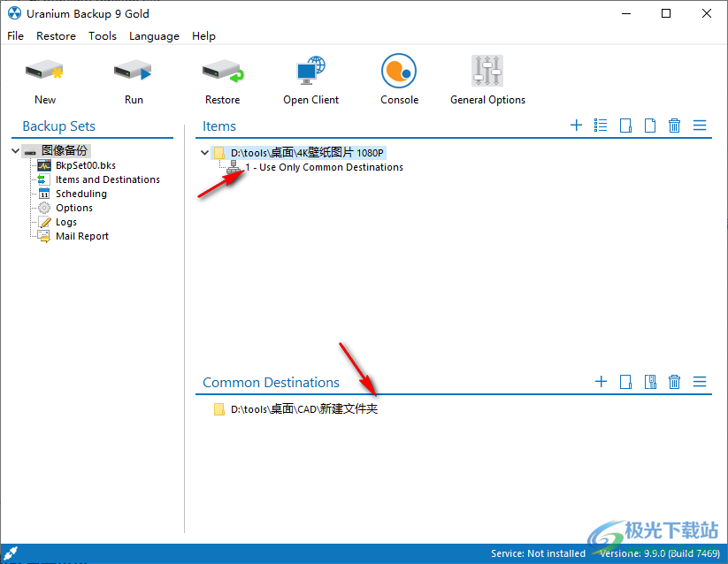Open the Tools menu
The height and width of the screenshot is (564, 728).
(103, 36)
